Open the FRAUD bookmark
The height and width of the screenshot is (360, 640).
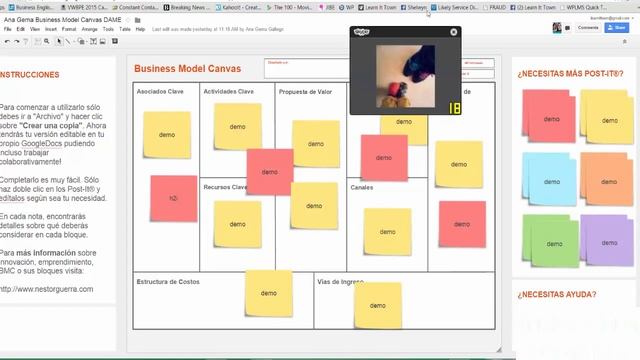point(494,7)
